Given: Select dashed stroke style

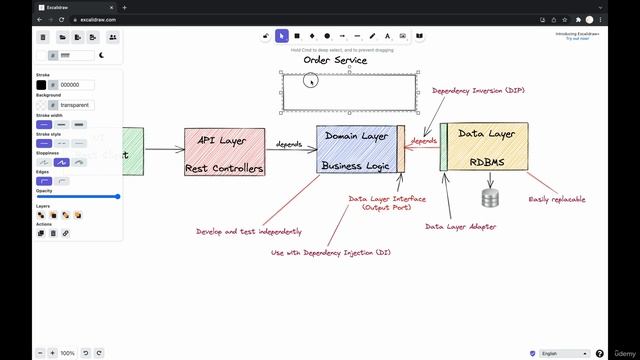Looking at the screenshot, I should [x=62, y=143].
